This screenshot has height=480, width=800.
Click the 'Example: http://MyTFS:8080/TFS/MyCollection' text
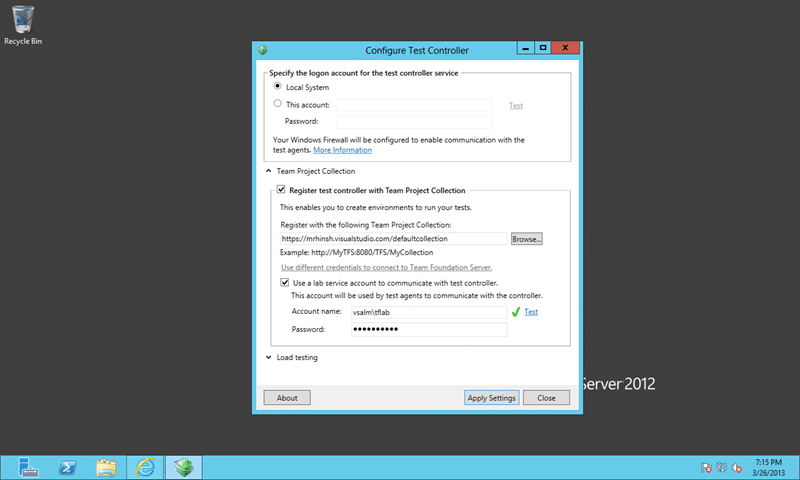click(x=356, y=252)
